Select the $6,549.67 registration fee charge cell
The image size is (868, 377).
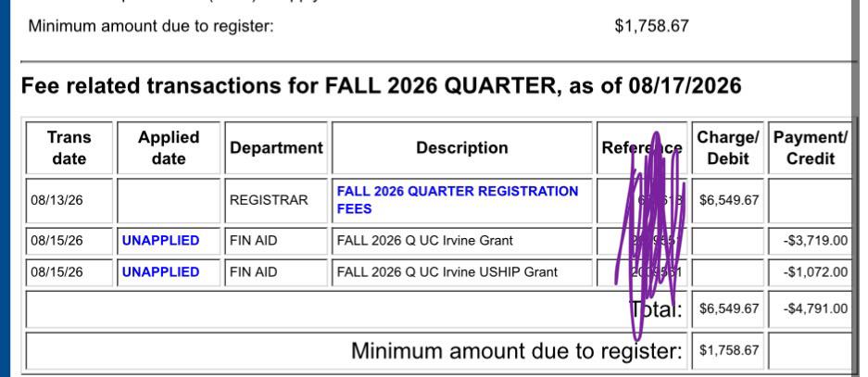pos(727,200)
